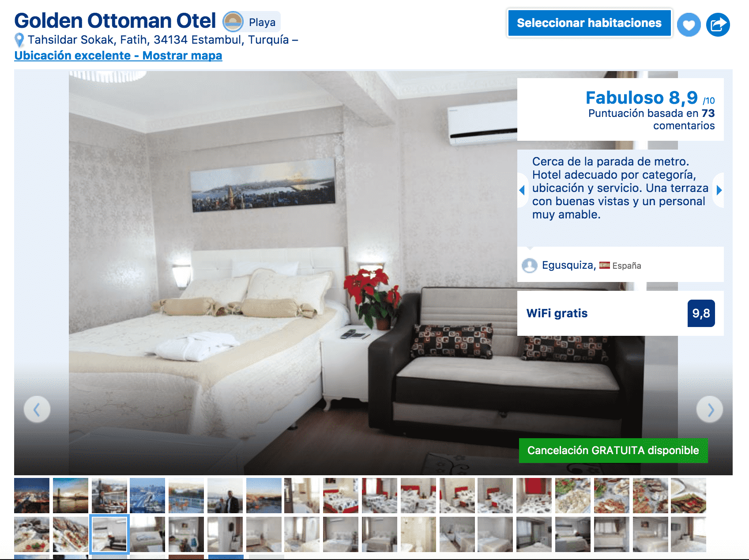The image size is (749, 560).
Task: Click the Fabuloso 8,9 score box
Action: coord(621,109)
